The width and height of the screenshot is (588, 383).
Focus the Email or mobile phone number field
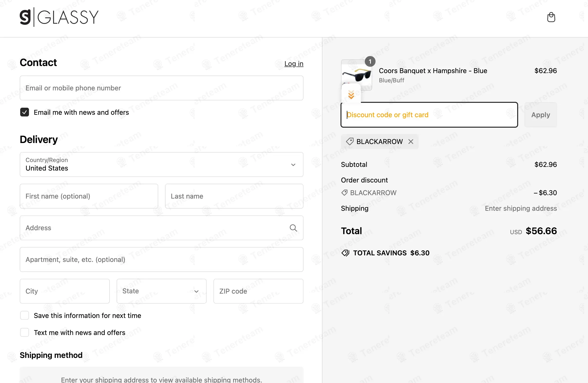162,88
